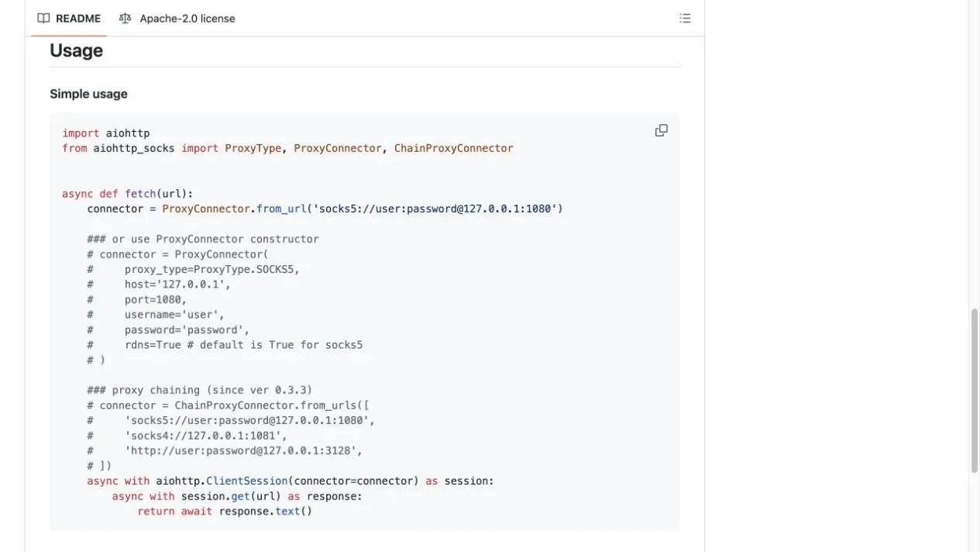The height and width of the screenshot is (552, 980).
Task: Click 'aiohttp.ClientSession(connector=connector)' line
Action: 291,481
